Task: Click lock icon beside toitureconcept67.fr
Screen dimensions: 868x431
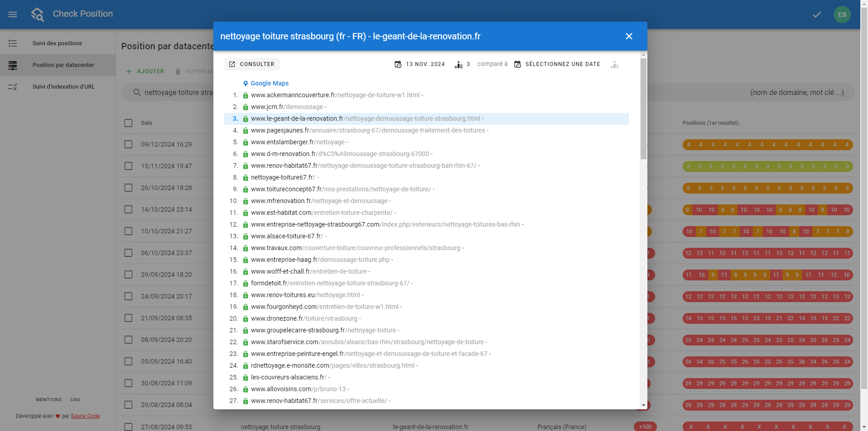Action: (x=245, y=189)
